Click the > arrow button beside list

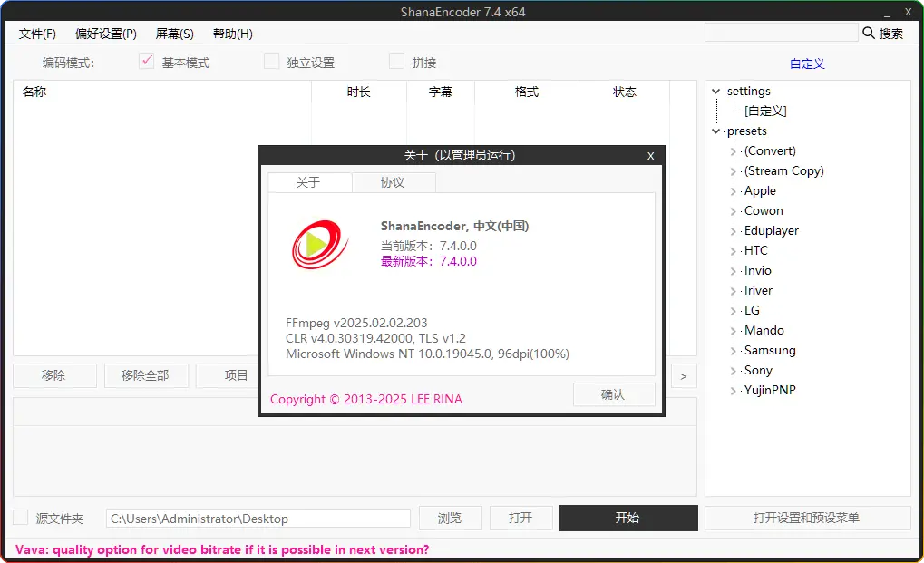(684, 376)
